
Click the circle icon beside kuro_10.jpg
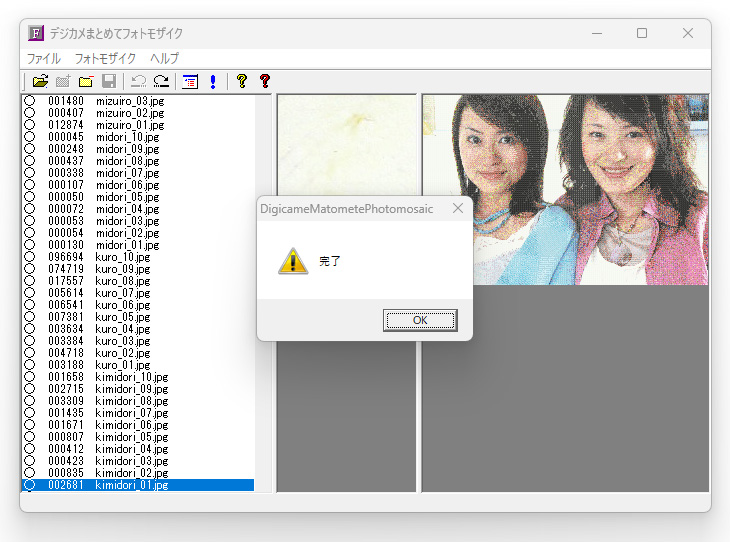30,257
